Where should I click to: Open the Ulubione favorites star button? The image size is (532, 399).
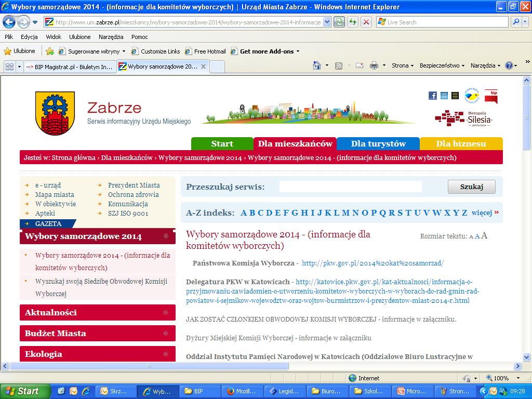coord(19,51)
